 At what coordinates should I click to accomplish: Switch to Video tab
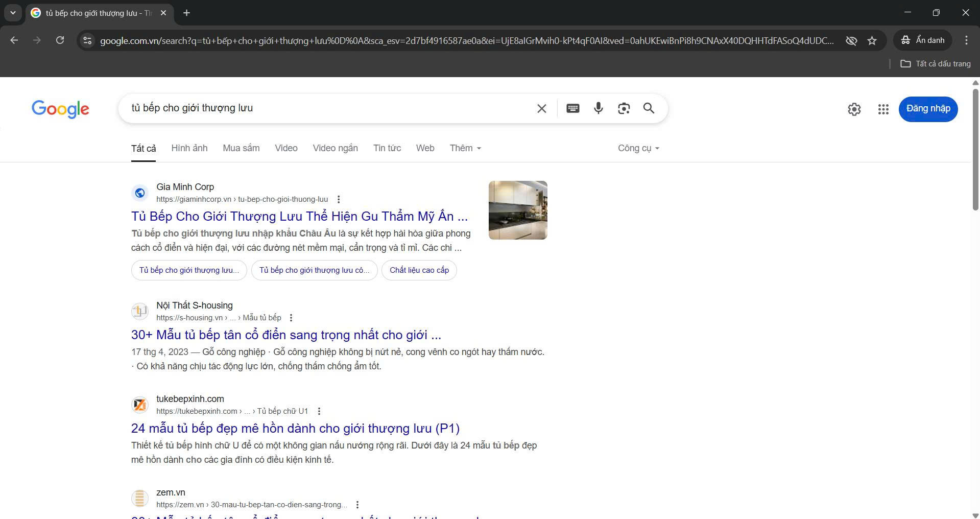286,148
